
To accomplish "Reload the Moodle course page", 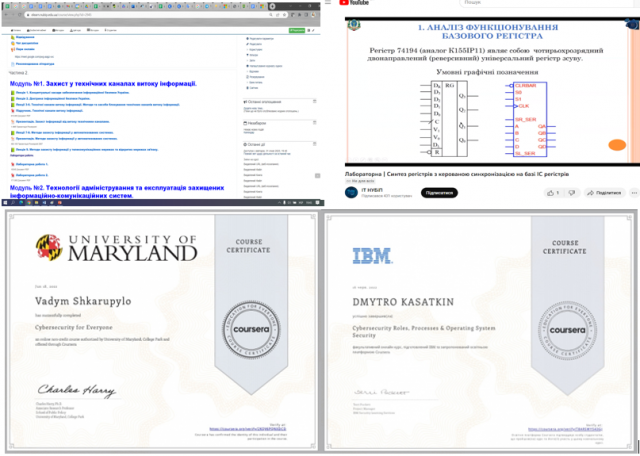I will [x=20, y=15].
